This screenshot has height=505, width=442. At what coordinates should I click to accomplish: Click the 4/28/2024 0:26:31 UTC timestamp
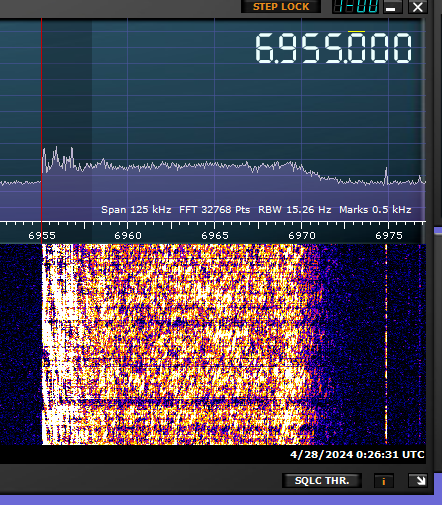point(357,455)
